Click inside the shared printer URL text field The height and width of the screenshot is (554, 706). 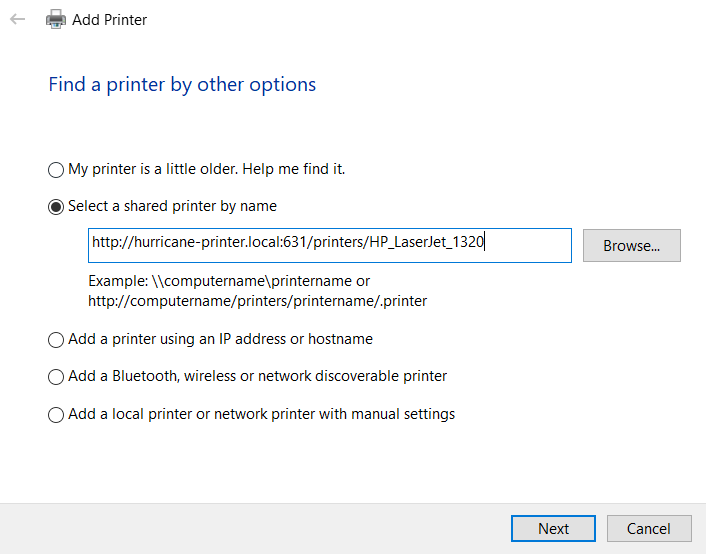pyautogui.click(x=329, y=245)
